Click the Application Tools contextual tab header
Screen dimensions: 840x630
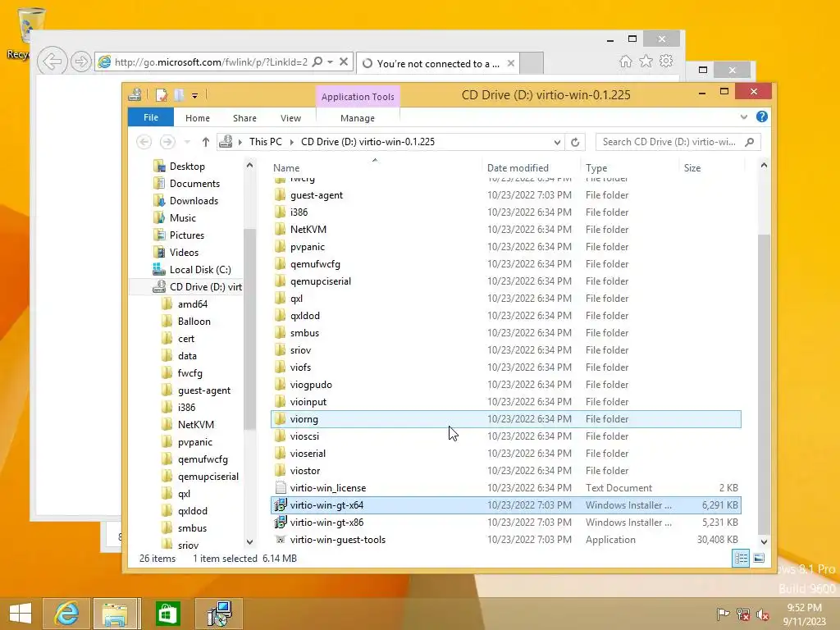(x=358, y=97)
